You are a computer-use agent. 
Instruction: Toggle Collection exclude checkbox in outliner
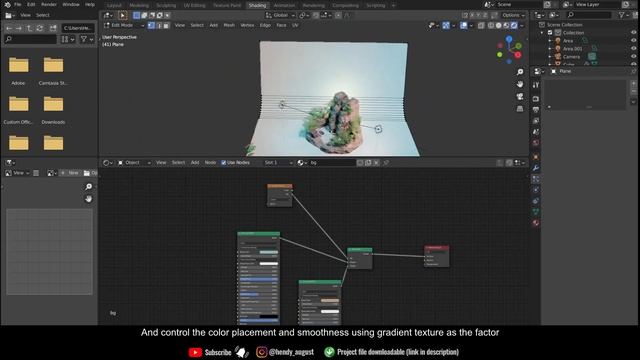pos(550,33)
